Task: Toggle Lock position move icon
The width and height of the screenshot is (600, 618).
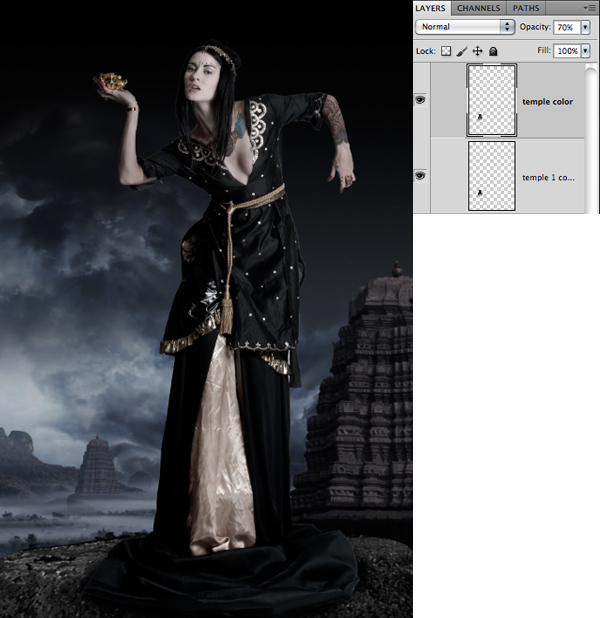Action: pyautogui.click(x=477, y=51)
